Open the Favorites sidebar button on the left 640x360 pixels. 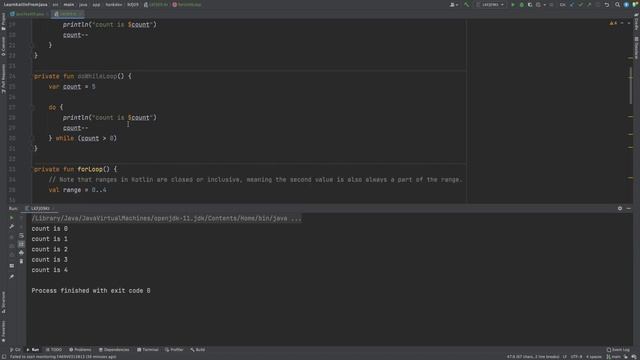pyautogui.click(x=4, y=331)
